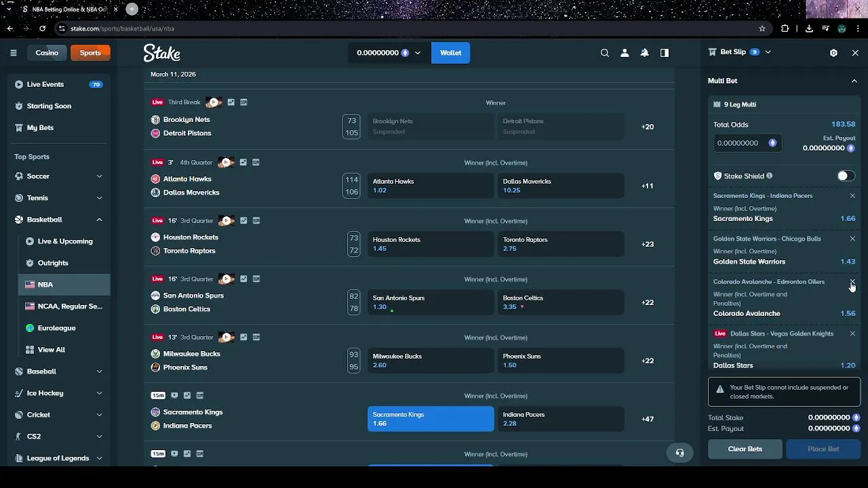Open the user account profile icon
Viewport: 868px width, 488px height.
pos(625,53)
